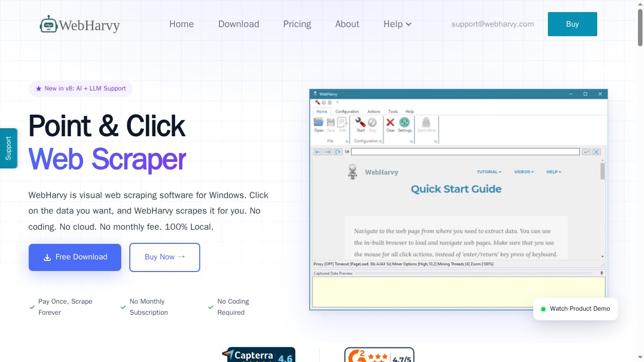Click the teal Buy button in header
This screenshot has height=362, width=644.
pyautogui.click(x=573, y=24)
